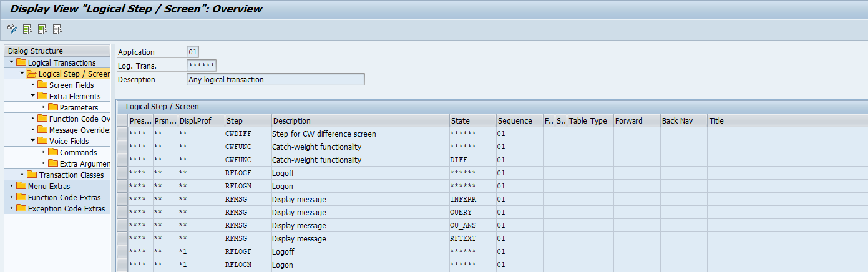868x272 pixels.
Task: Select the row marker for the RFTEXT state row
Action: pos(122,239)
